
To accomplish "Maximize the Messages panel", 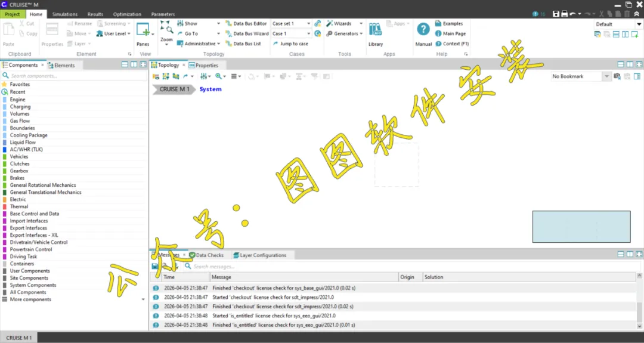I will tap(639, 254).
